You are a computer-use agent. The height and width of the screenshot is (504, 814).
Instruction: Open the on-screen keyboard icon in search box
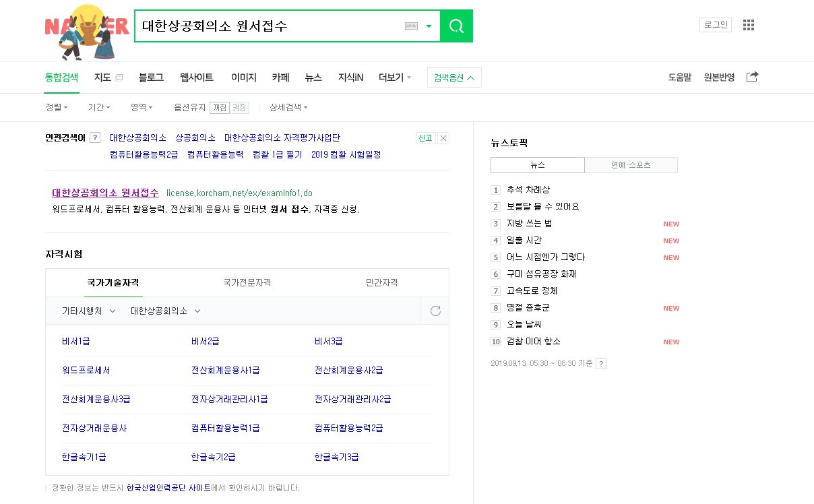click(412, 26)
